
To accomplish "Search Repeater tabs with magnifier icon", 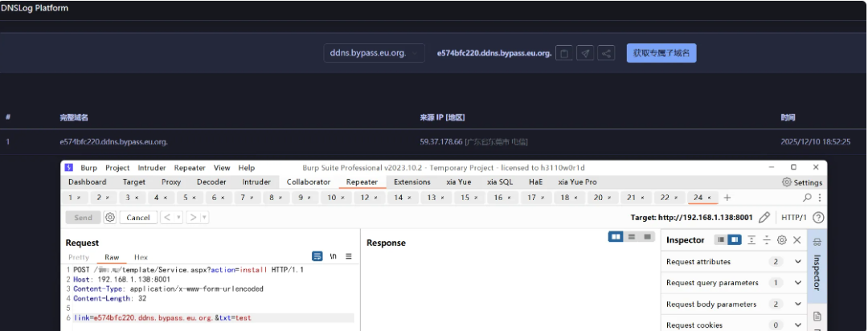I will (807, 198).
